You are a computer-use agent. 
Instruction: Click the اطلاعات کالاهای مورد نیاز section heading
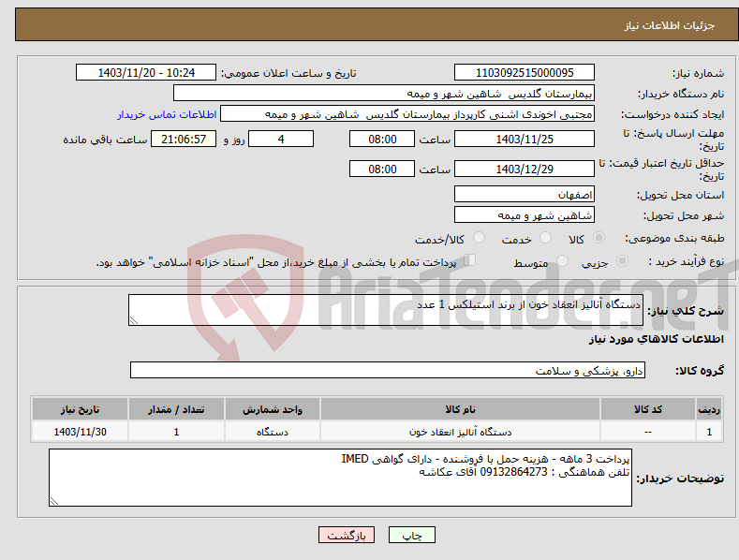(x=656, y=339)
